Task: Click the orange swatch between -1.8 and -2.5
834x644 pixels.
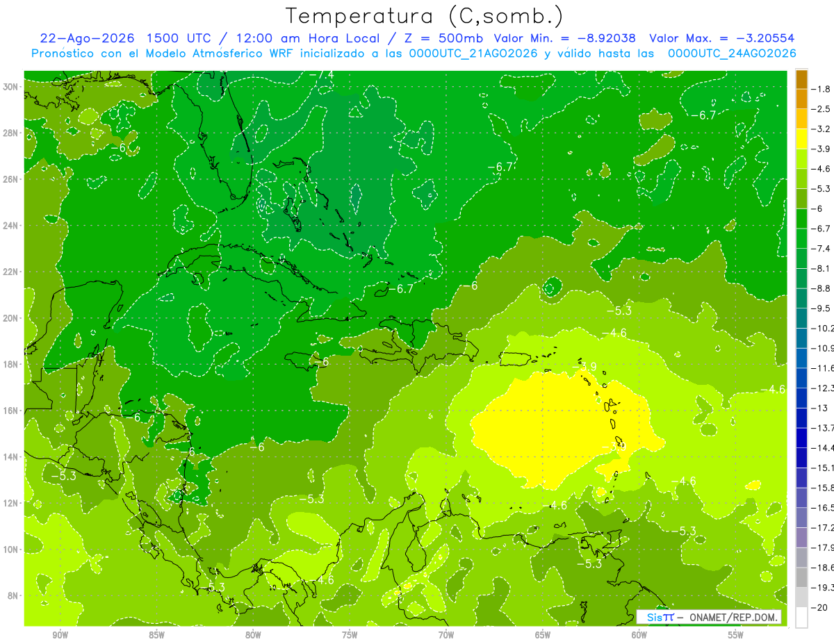Action: coord(801,99)
